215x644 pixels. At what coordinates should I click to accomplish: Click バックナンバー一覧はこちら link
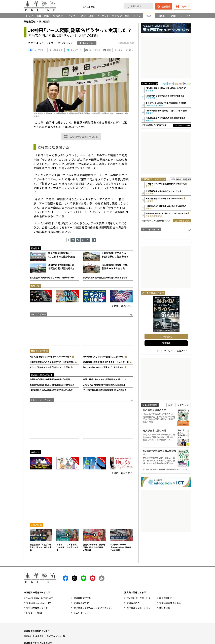172,351
